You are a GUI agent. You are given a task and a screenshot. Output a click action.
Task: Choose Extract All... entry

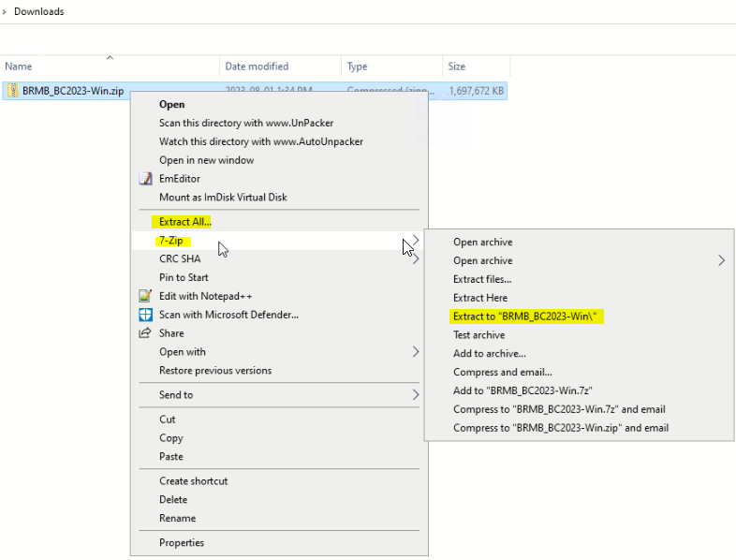coord(185,222)
